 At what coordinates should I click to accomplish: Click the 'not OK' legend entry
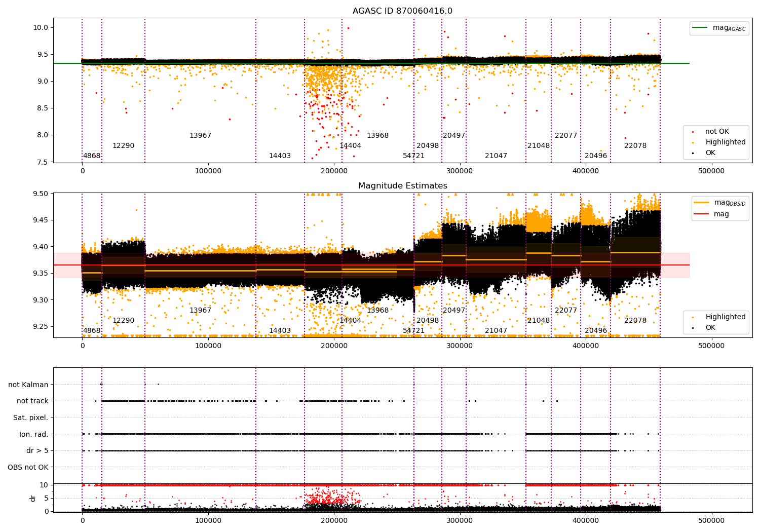[x=717, y=132]
